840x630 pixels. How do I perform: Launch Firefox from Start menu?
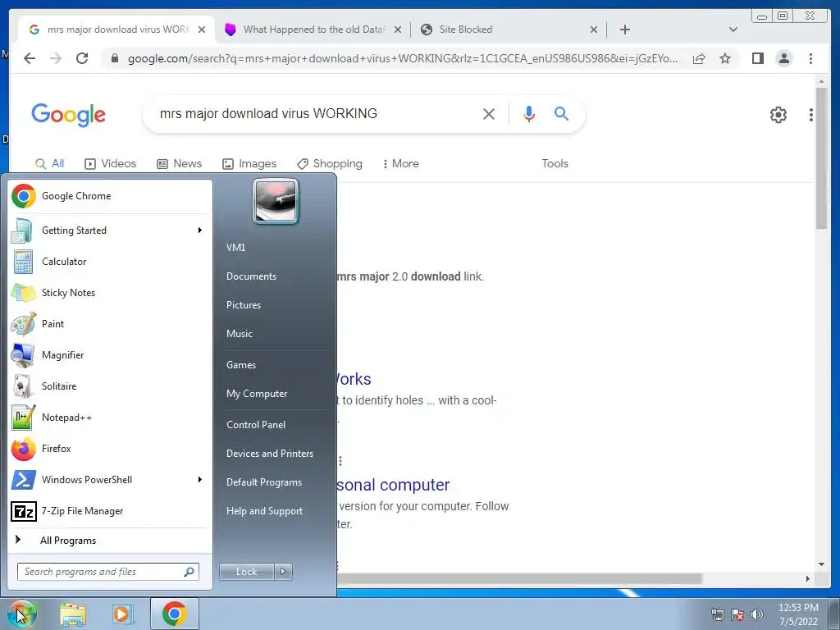(x=110, y=449)
